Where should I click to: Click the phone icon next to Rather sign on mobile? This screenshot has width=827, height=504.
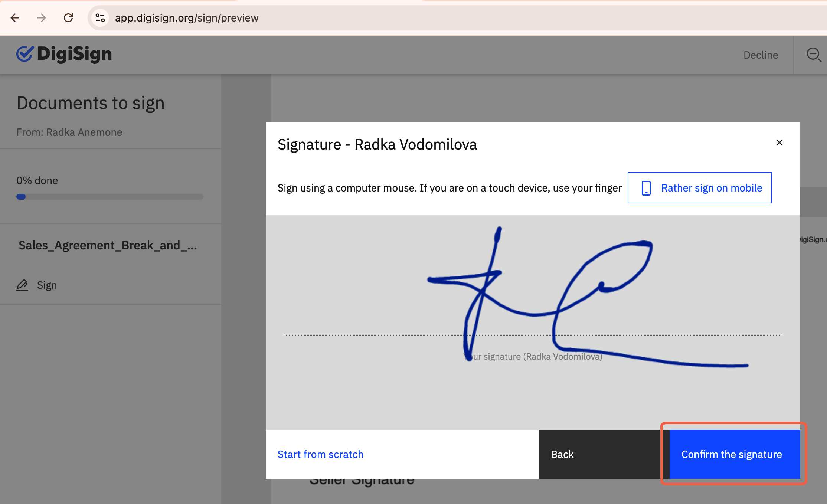[645, 188]
